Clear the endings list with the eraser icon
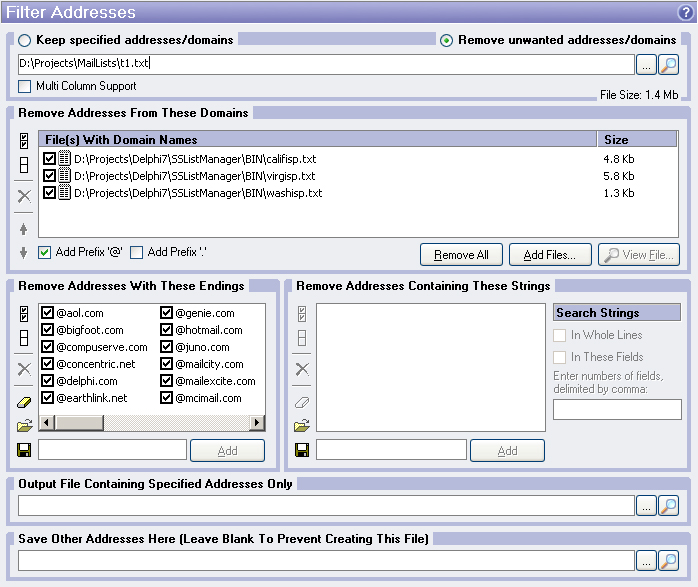This screenshot has width=698, height=587. coord(25,401)
